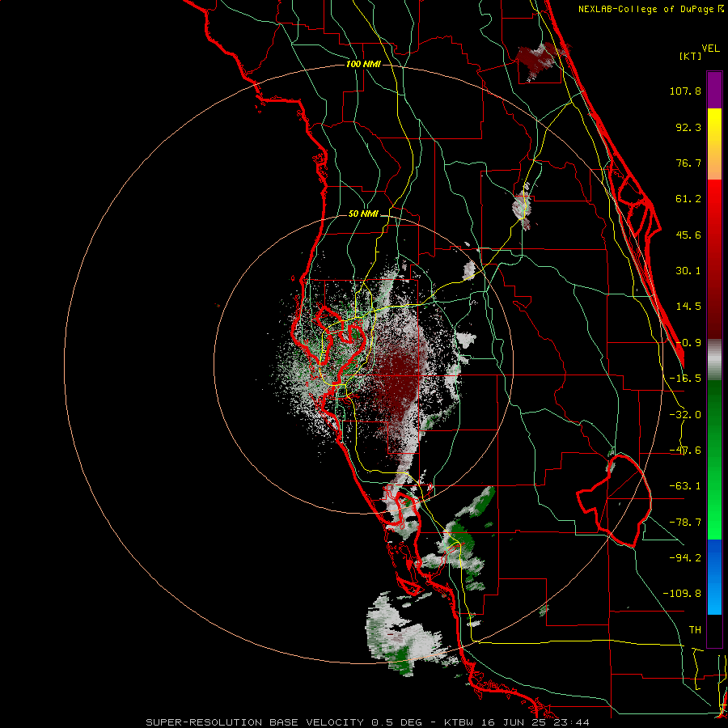The width and height of the screenshot is (728, 728).
Task: Pick the yellow-orange segment of velocity scale
Action: pyautogui.click(x=714, y=144)
